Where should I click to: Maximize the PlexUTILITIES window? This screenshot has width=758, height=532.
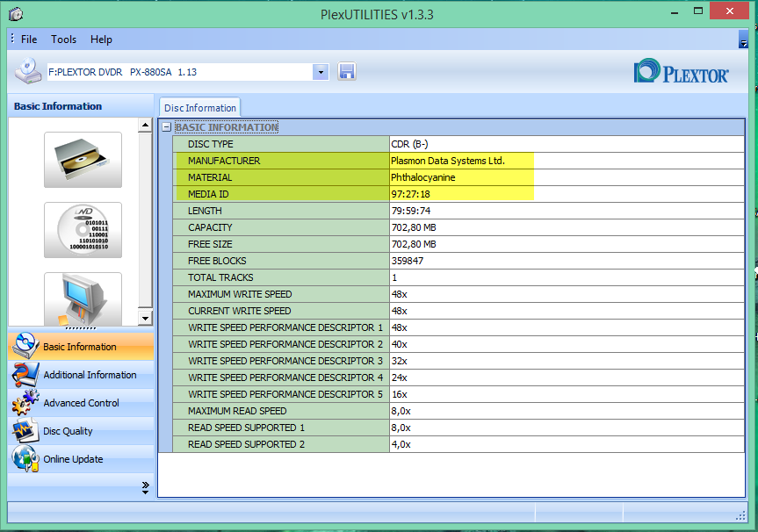(698, 11)
